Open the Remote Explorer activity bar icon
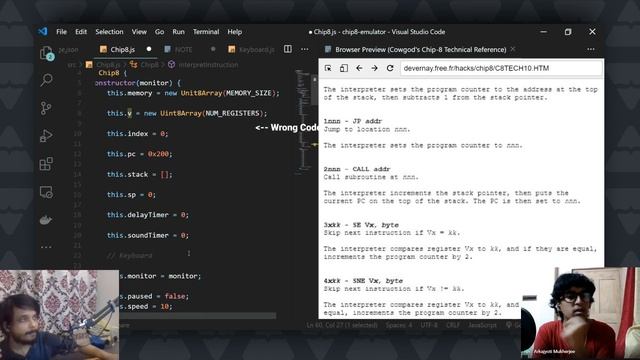 pyautogui.click(x=46, y=192)
